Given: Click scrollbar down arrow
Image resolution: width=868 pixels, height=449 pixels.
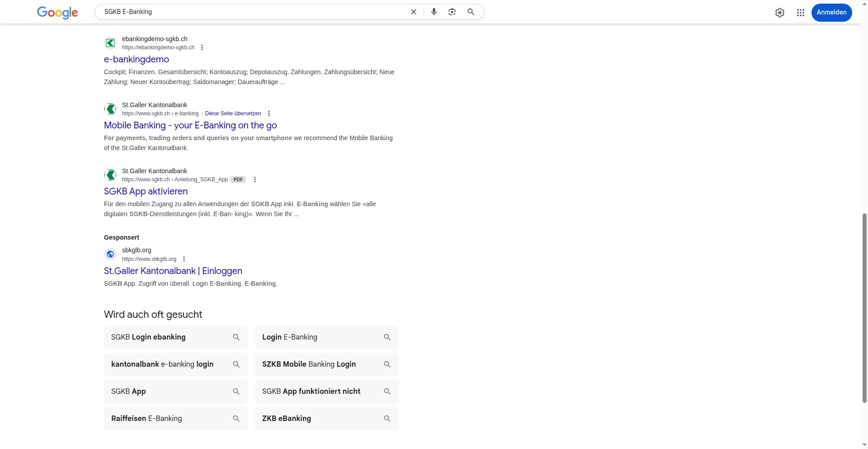Looking at the screenshot, I should click(864, 445).
